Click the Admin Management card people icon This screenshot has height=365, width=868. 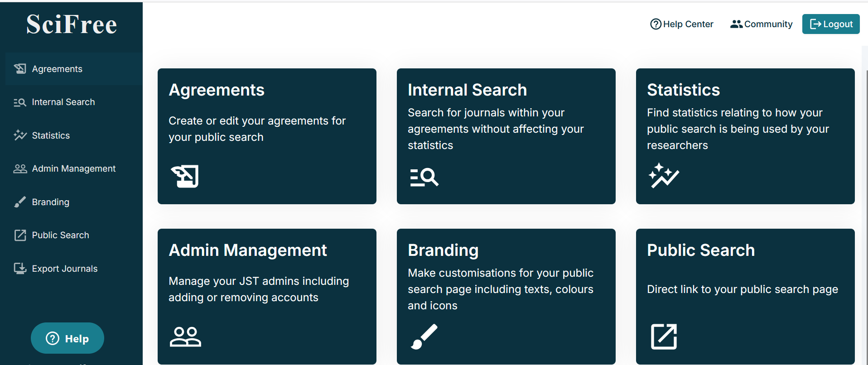(185, 336)
